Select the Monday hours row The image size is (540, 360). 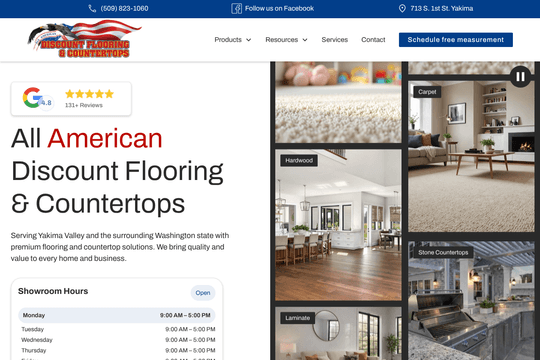pyautogui.click(x=117, y=315)
